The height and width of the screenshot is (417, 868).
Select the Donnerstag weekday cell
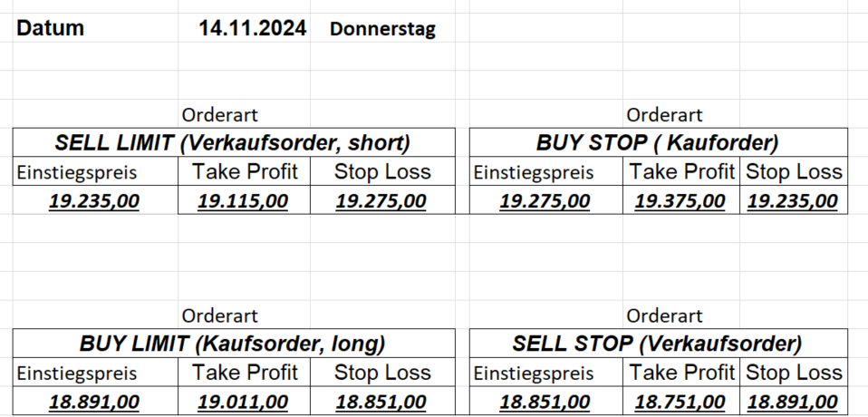coord(382,29)
